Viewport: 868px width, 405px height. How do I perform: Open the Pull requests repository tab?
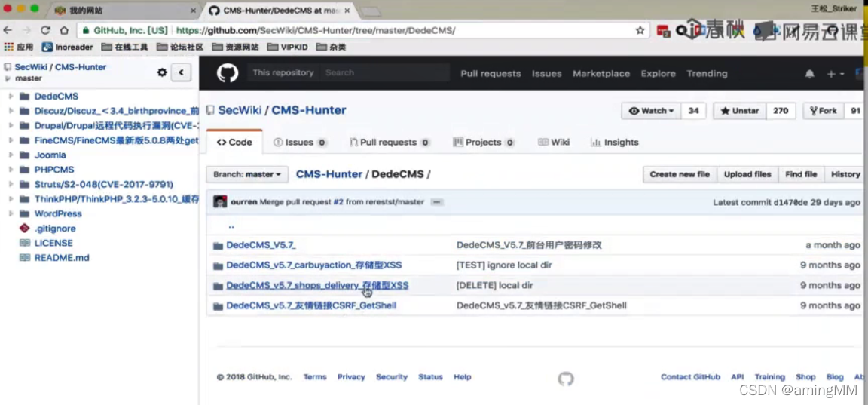tap(390, 143)
